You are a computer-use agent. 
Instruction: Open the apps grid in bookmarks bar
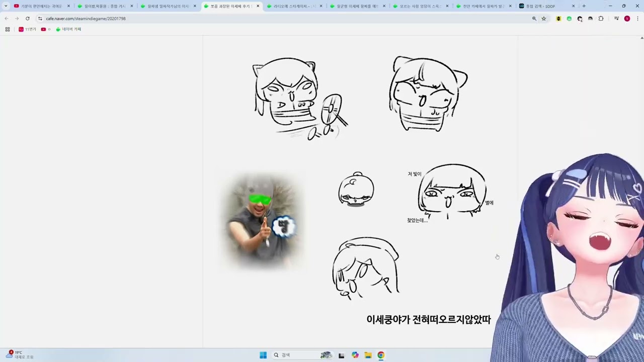pos(8,29)
